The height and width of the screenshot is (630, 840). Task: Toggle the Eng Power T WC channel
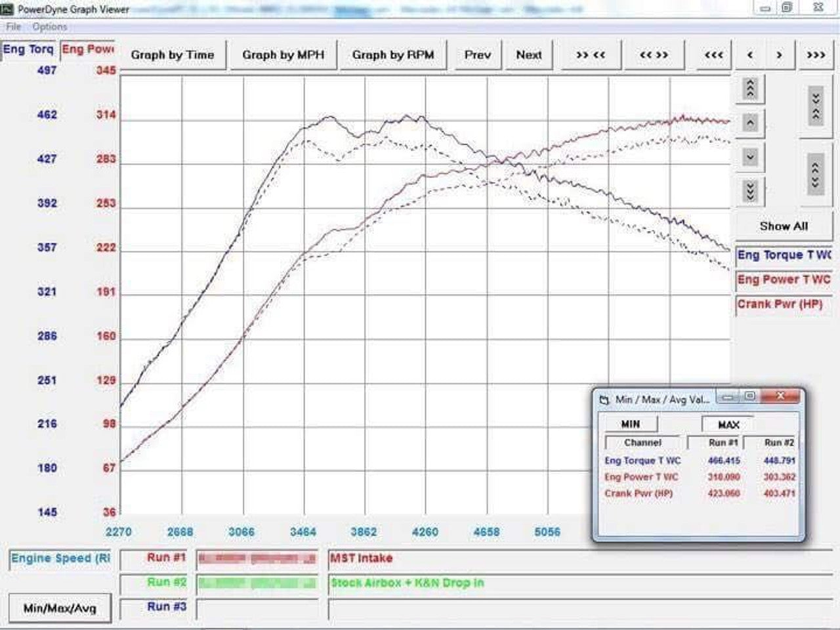coord(784,280)
